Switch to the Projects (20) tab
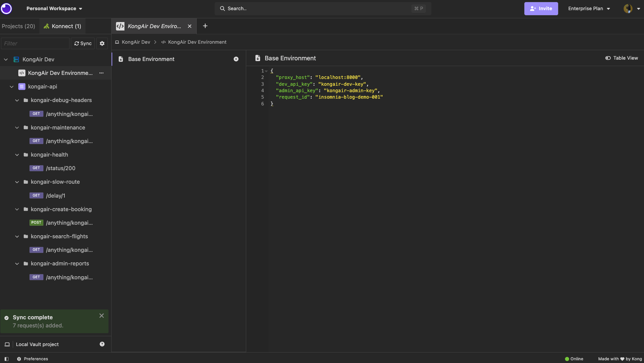 19,26
